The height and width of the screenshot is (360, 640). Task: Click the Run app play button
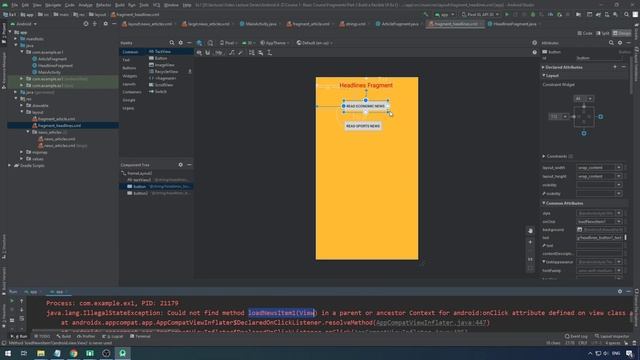click(507, 14)
